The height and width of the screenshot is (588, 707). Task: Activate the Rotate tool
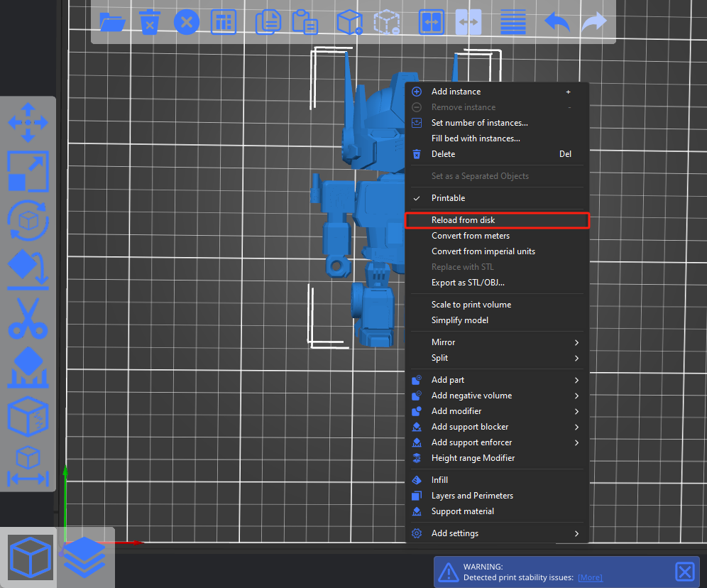coord(28,220)
